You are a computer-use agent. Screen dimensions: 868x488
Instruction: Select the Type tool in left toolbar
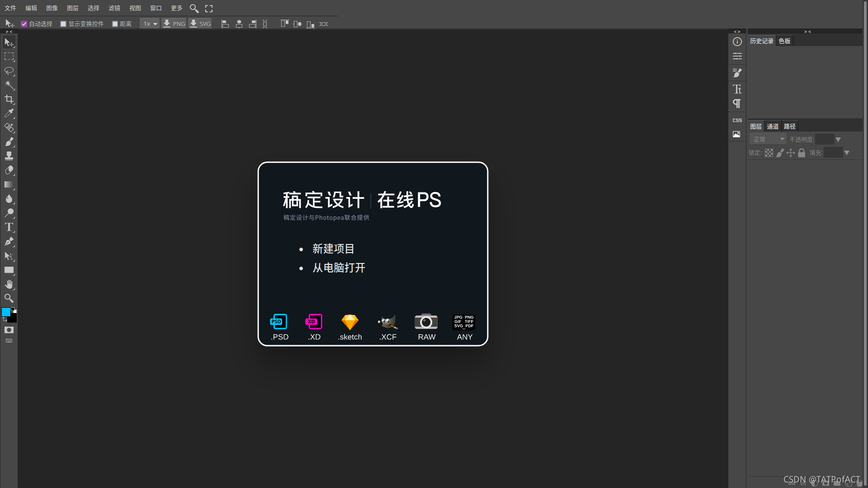9,227
